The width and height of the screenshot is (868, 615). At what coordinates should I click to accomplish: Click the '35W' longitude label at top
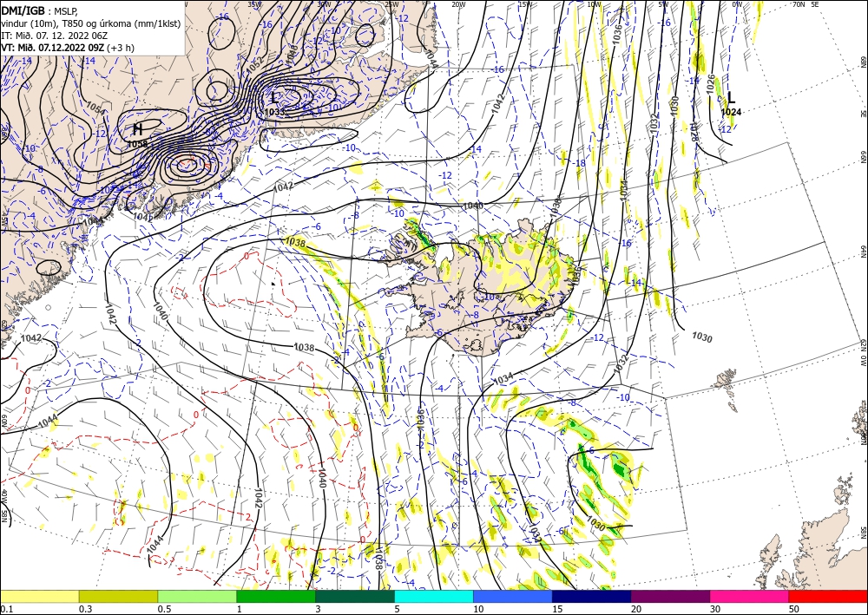click(254, 4)
